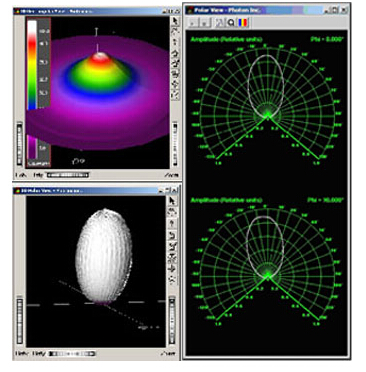
Task: Click the up arrow button in Polar View toolbar
Action: [x=193, y=23]
